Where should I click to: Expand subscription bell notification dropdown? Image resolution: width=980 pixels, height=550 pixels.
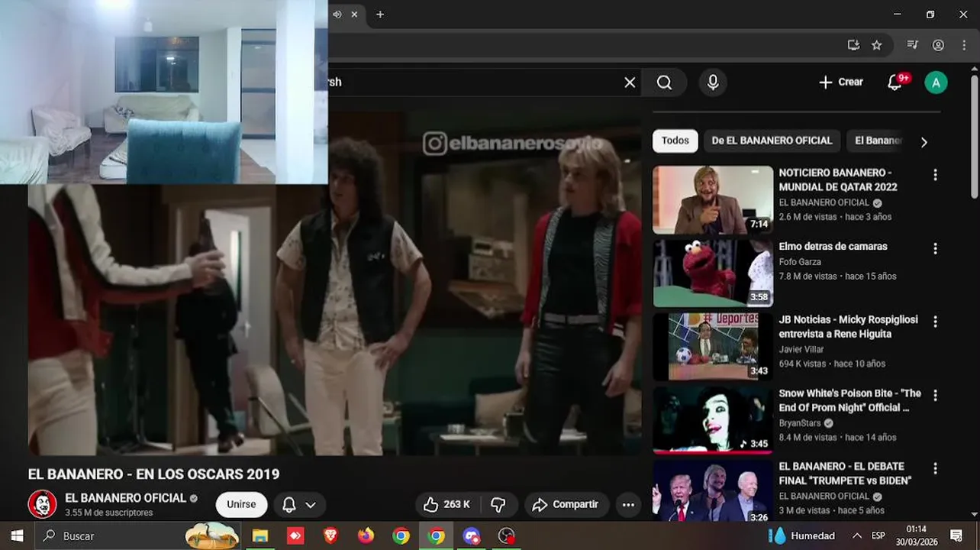pyautogui.click(x=299, y=505)
